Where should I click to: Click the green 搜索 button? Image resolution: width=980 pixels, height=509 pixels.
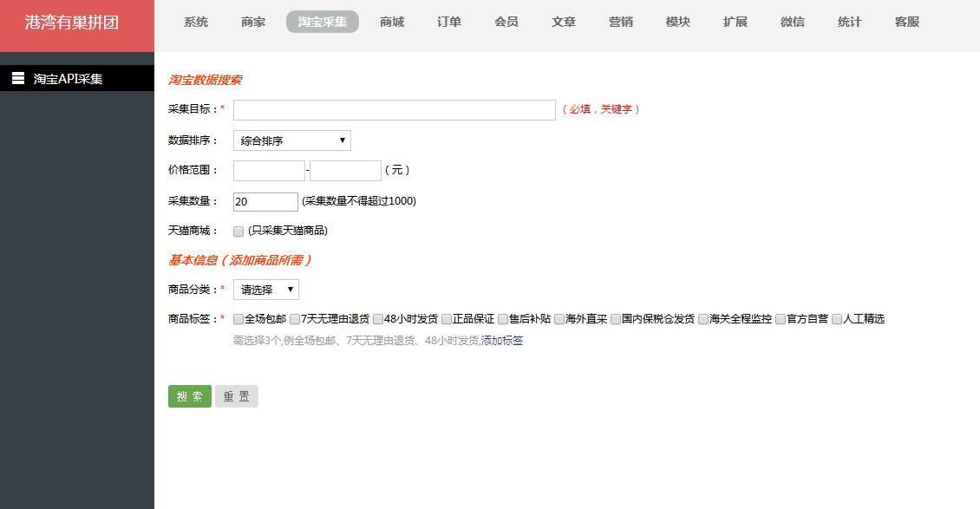pyautogui.click(x=189, y=396)
